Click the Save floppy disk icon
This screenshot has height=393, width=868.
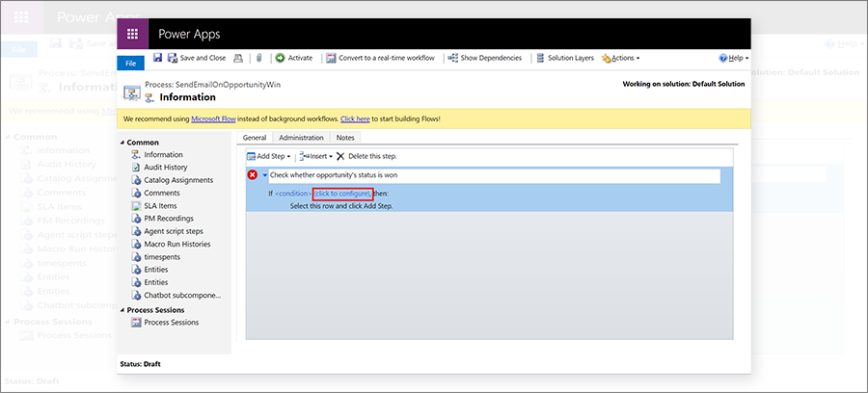[158, 58]
